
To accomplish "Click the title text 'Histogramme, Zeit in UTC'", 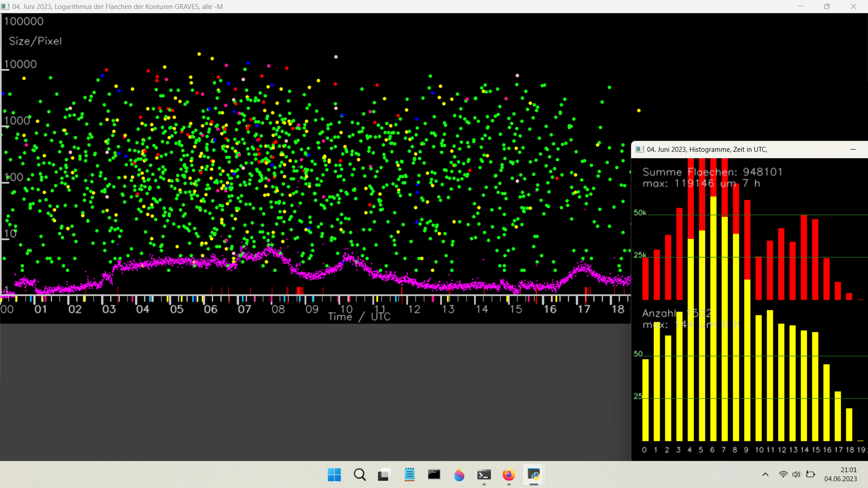I will (728, 150).
